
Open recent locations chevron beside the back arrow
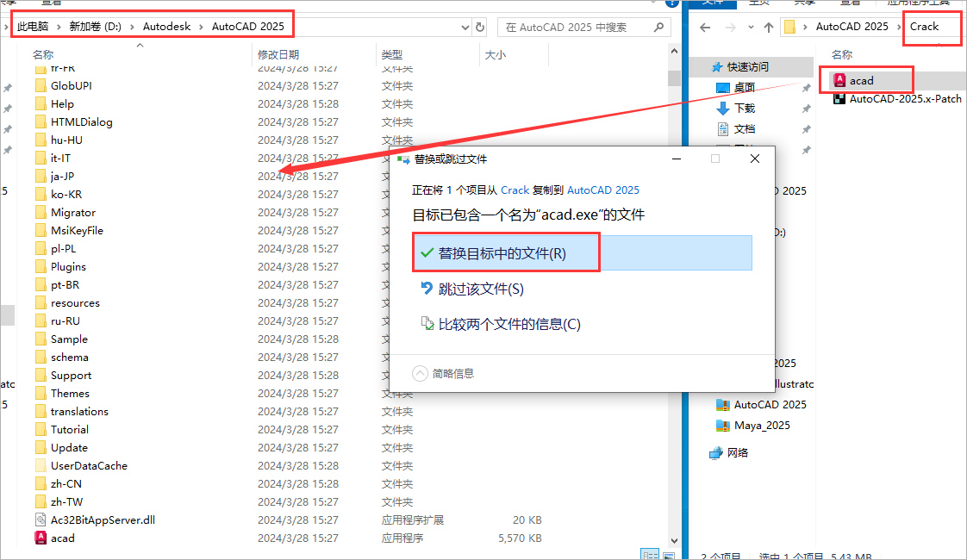click(x=751, y=27)
